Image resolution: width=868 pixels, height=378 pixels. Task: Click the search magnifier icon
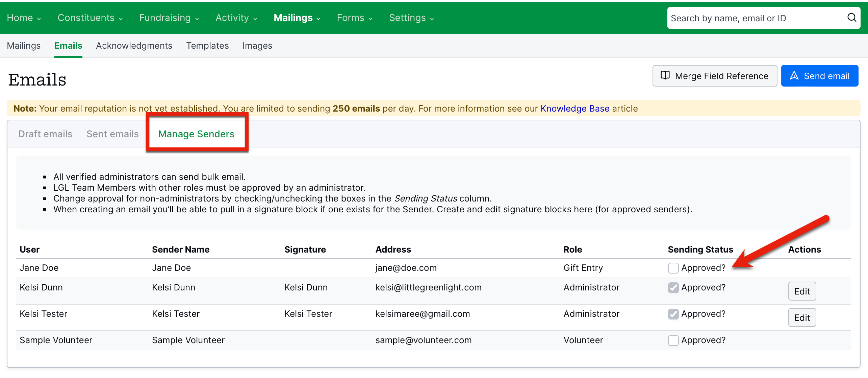(851, 18)
